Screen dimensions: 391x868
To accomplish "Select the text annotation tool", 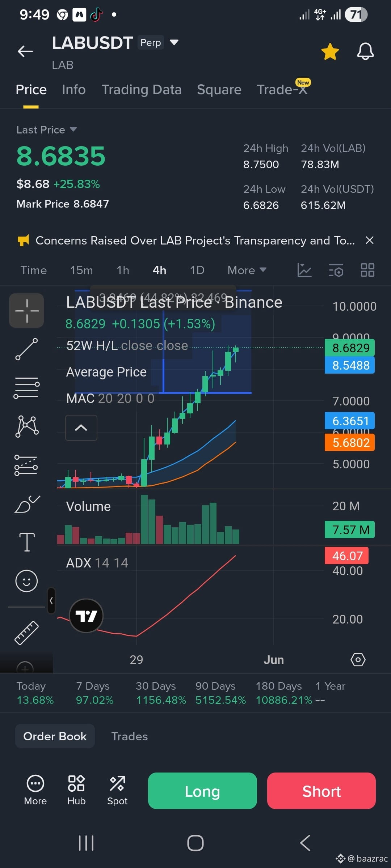I will [x=27, y=542].
